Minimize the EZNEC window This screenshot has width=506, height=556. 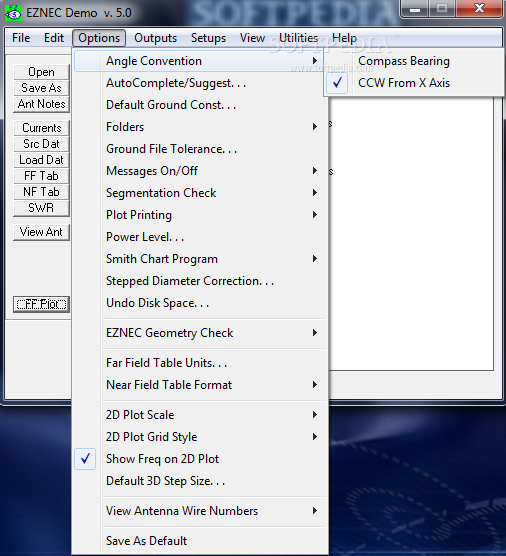(x=415, y=9)
